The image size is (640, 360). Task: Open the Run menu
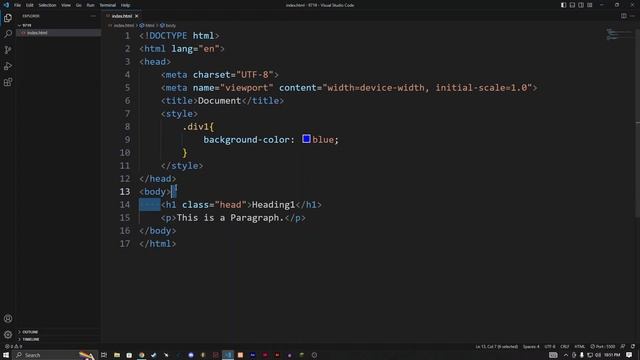click(x=90, y=5)
